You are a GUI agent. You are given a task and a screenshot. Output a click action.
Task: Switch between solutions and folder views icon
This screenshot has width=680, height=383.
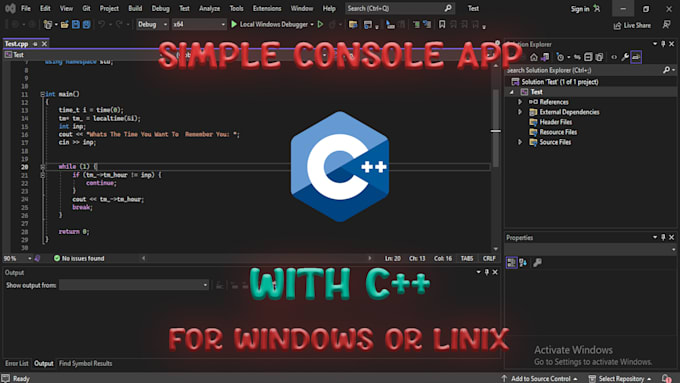(545, 57)
